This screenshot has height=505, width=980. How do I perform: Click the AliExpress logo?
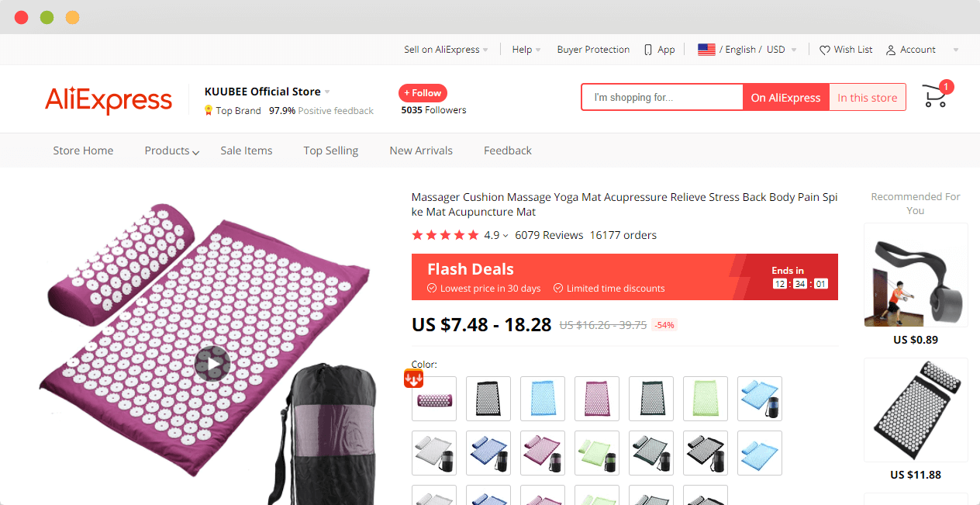[x=109, y=100]
